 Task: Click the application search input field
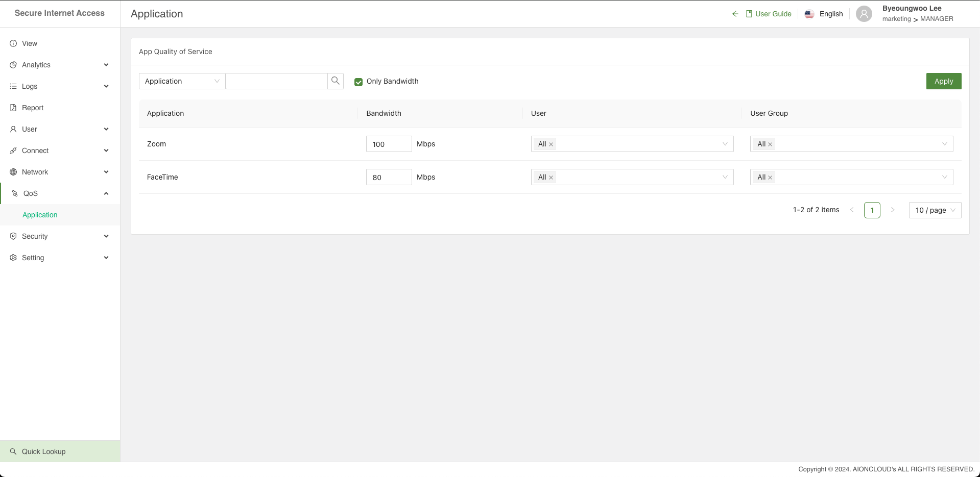click(276, 81)
